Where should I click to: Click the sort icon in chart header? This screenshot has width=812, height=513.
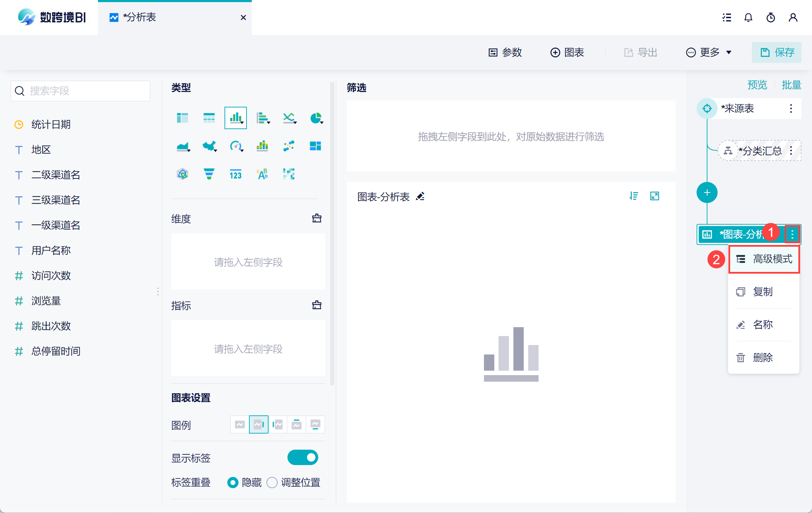coord(633,196)
